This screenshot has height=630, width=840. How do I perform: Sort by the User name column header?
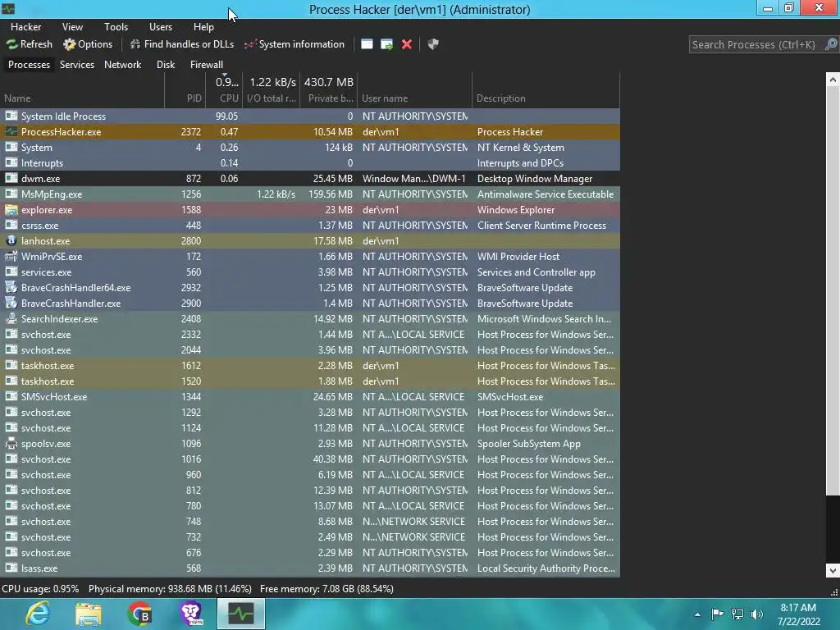coord(414,90)
